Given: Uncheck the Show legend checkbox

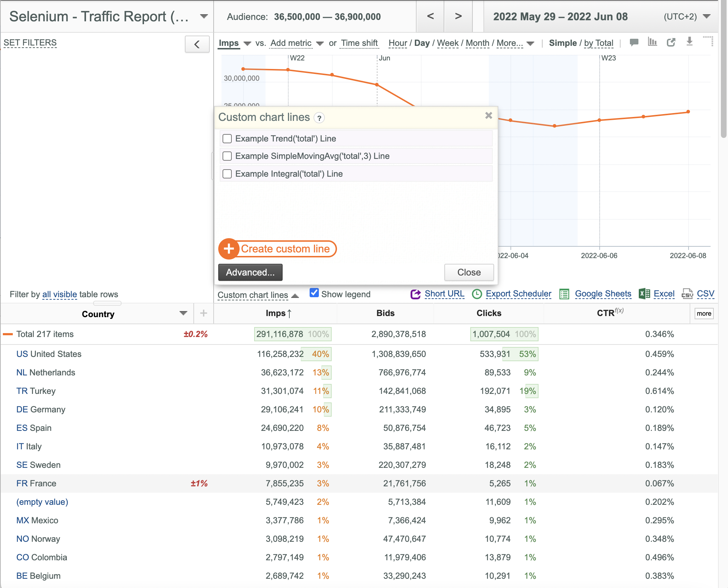Looking at the screenshot, I should (314, 293).
